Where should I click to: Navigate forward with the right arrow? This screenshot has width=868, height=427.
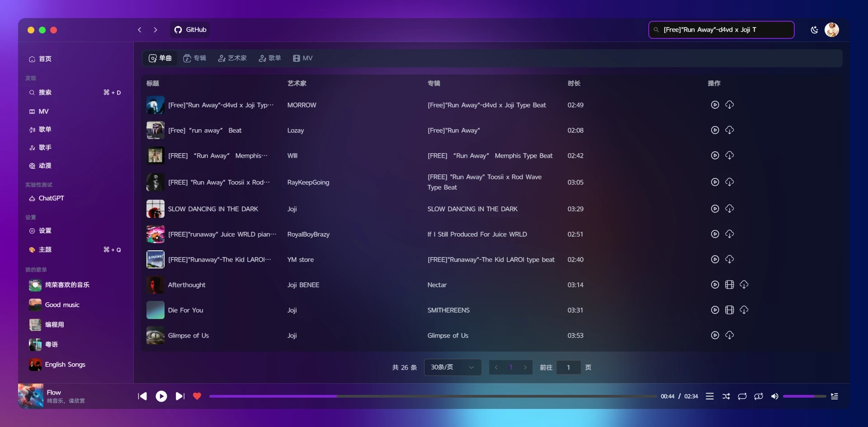(156, 30)
